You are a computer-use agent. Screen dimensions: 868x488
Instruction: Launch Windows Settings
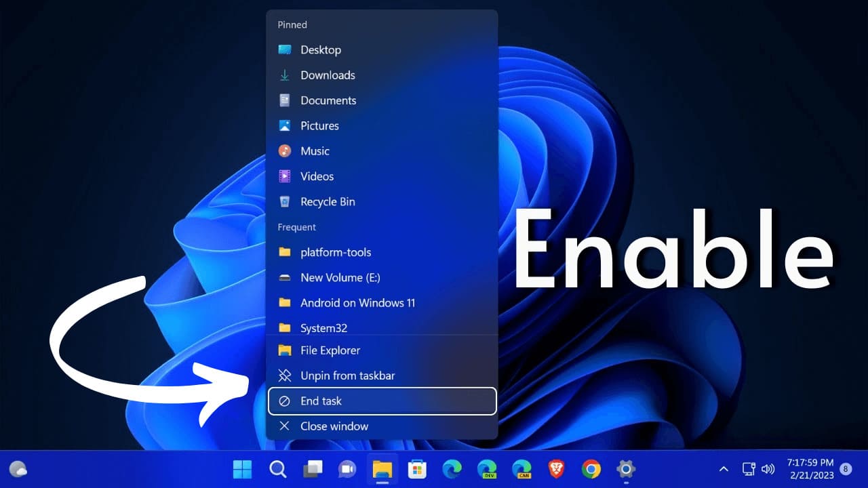[625, 468]
